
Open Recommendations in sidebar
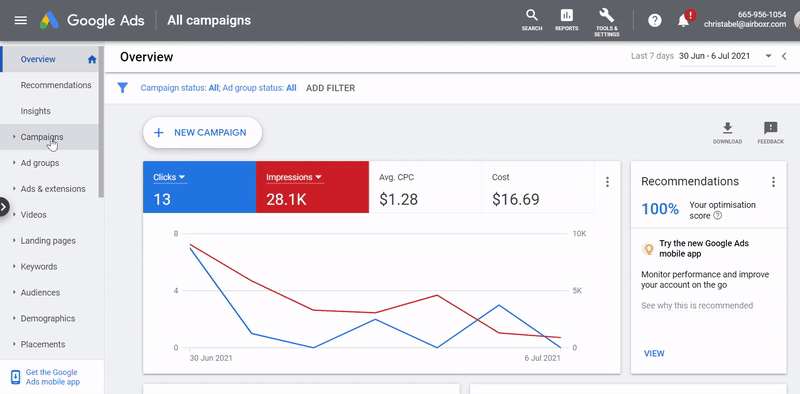point(56,85)
